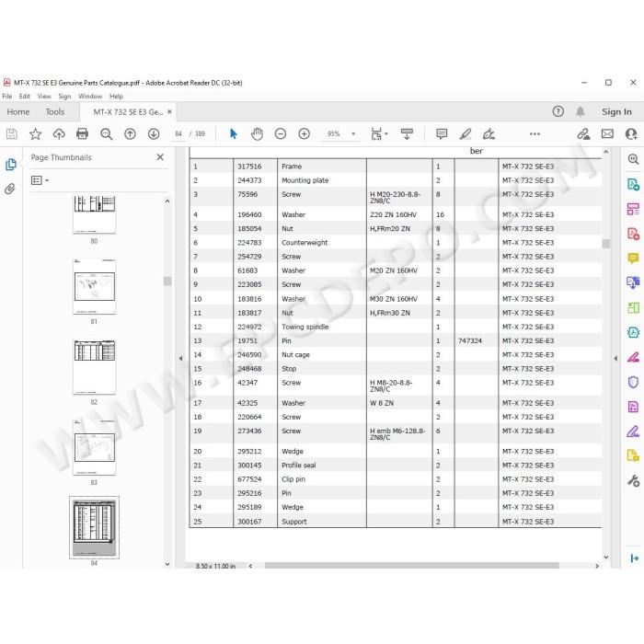Viewport: 644px width, 644px height.
Task: Open the Find text magnifier icon
Action: pyautogui.click(x=107, y=134)
